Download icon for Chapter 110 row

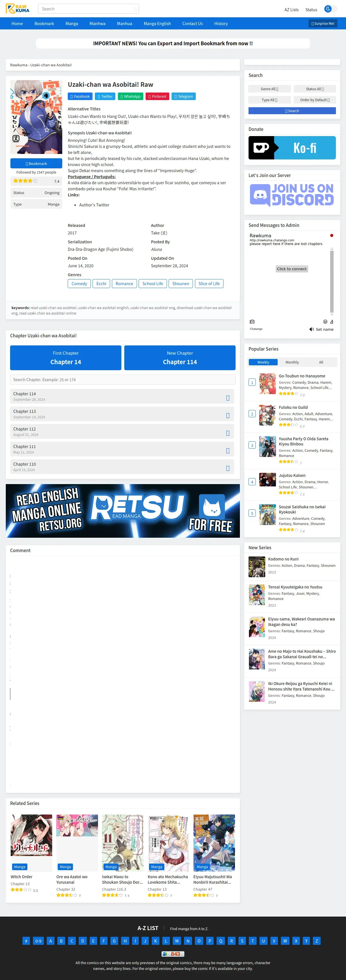[x=227, y=469]
